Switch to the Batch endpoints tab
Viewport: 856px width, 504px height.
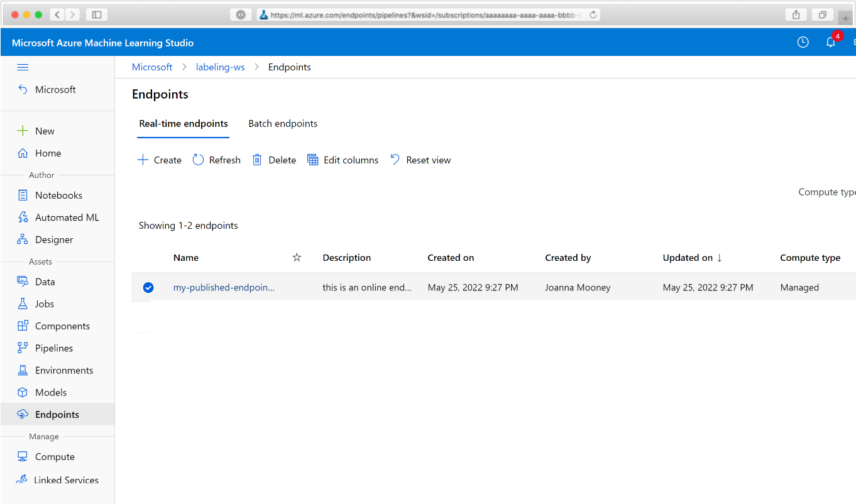283,124
